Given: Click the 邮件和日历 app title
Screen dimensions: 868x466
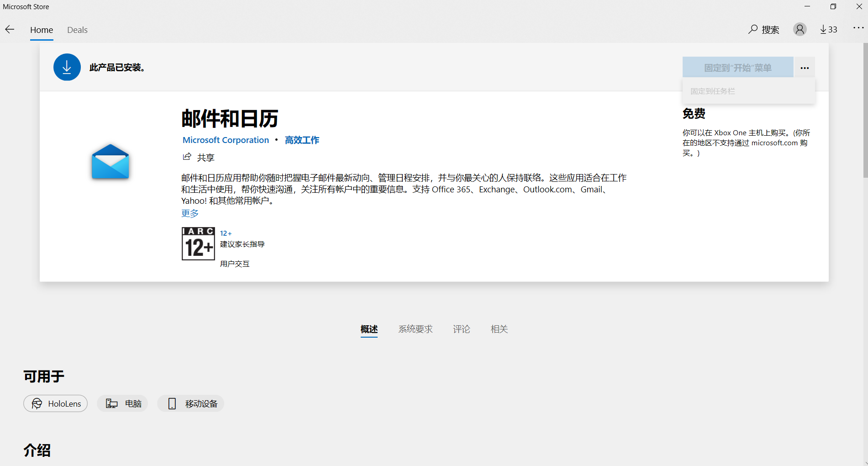Looking at the screenshot, I should pos(230,118).
